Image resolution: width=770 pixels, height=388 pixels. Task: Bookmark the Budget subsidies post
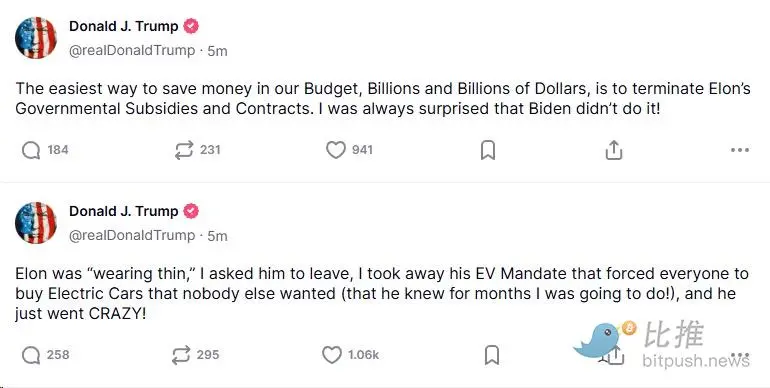coord(488,150)
